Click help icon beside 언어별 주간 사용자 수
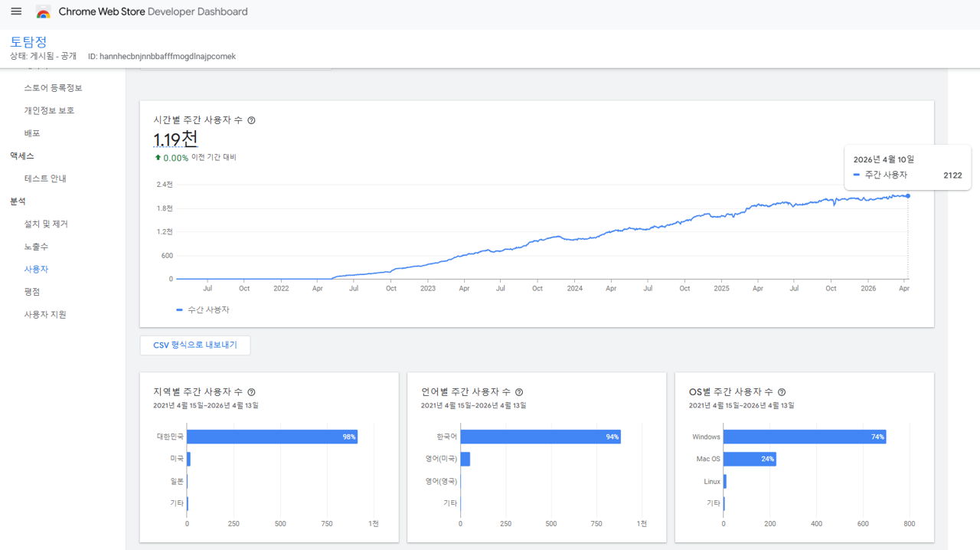 (519, 391)
